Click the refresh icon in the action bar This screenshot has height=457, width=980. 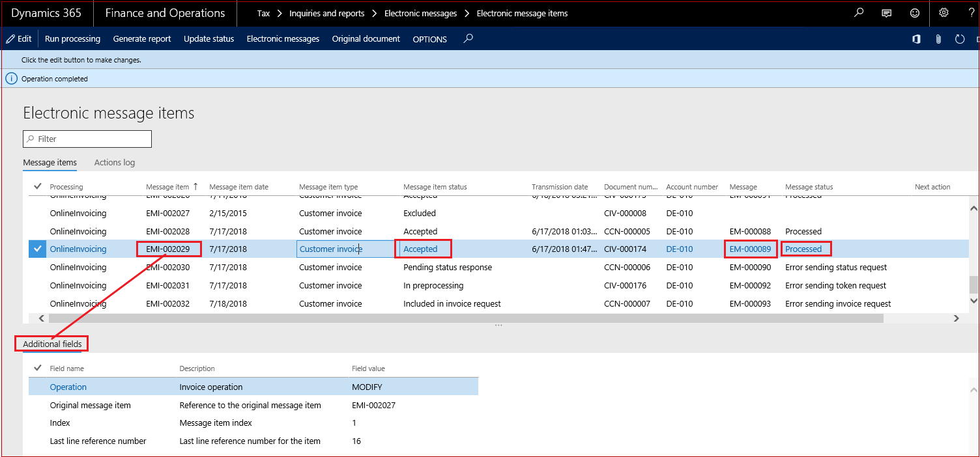click(960, 39)
